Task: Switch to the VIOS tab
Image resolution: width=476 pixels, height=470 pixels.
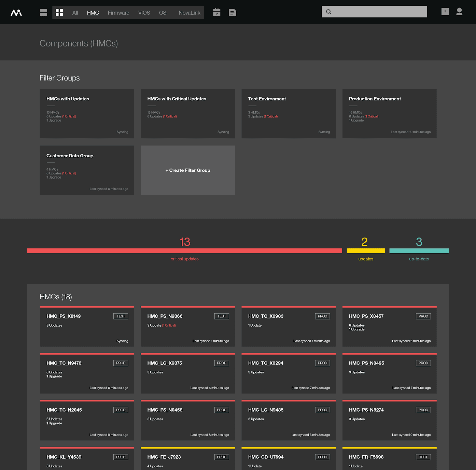Action: 144,13
